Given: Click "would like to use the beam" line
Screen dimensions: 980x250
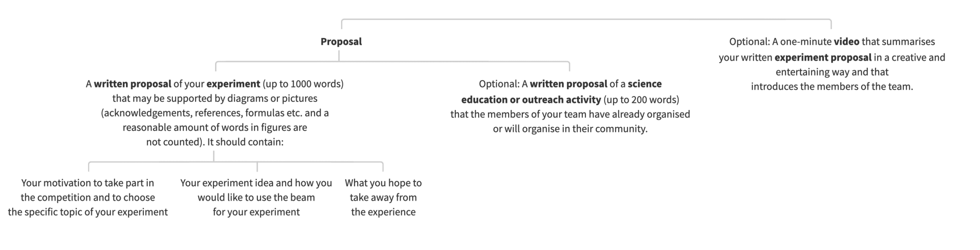Looking at the screenshot, I should pyautogui.click(x=256, y=197).
